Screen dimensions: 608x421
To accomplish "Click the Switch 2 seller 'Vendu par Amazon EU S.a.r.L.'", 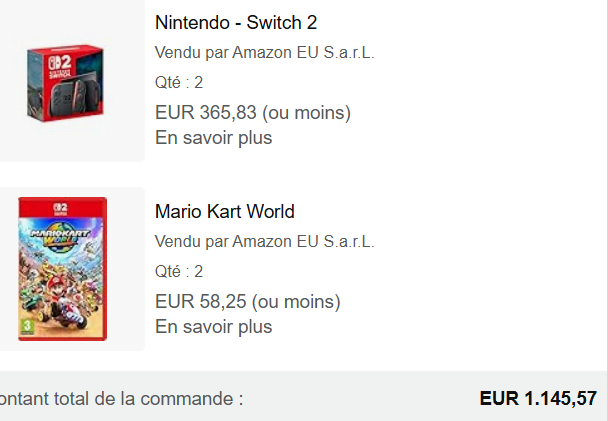I will 264,52.
